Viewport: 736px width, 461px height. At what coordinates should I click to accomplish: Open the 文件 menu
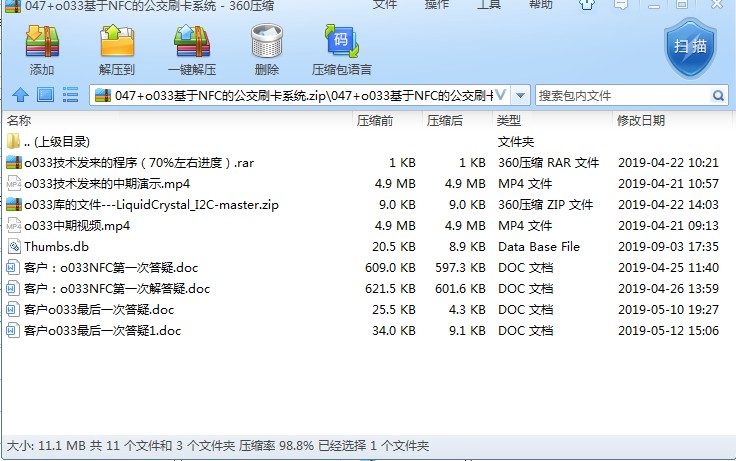click(x=384, y=4)
